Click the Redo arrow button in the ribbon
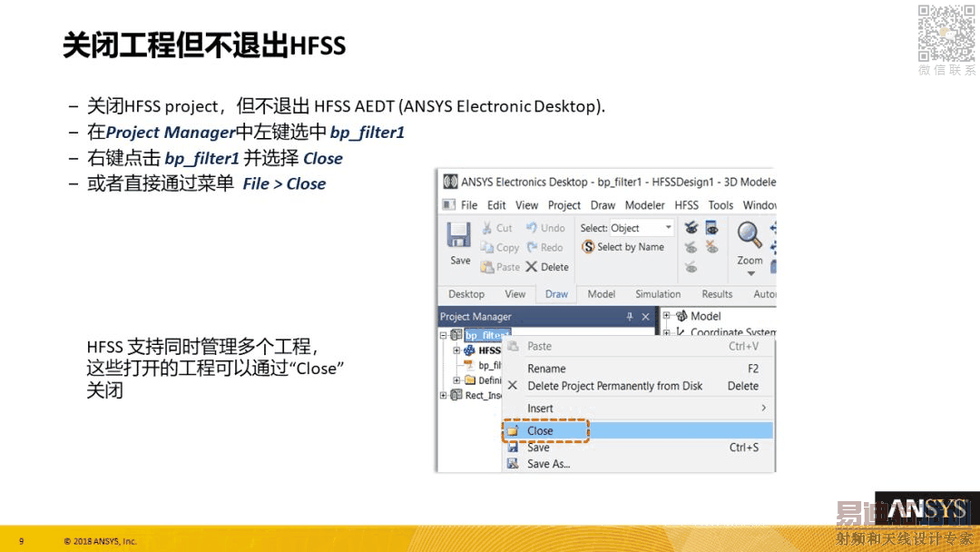Image resolution: width=980 pixels, height=552 pixels. [x=545, y=248]
